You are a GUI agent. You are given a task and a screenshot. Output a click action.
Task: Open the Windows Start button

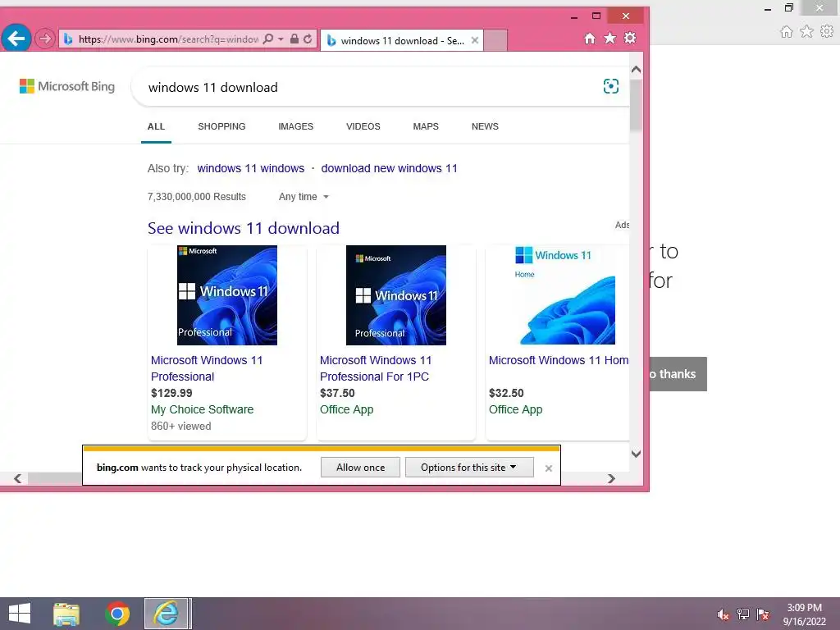[x=20, y=614]
